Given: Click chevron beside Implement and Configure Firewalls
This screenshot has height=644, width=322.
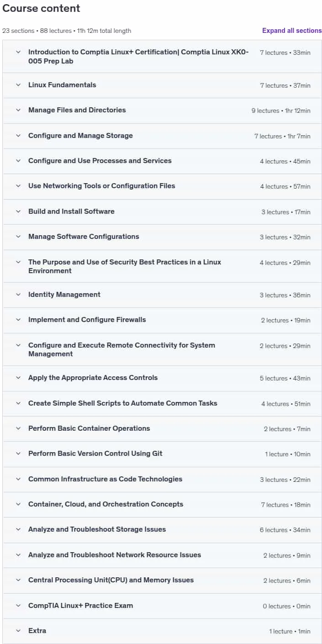Looking at the screenshot, I should 18,320.
